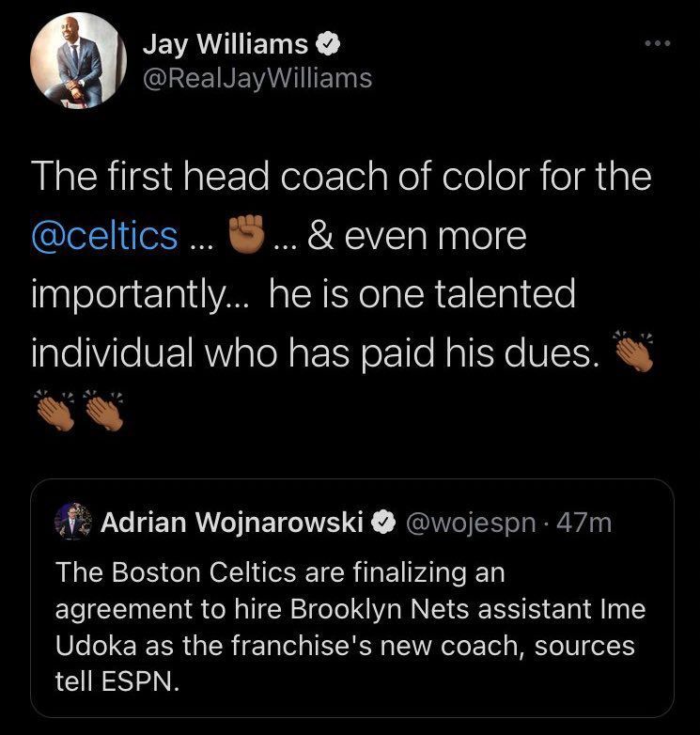Click the Adrian Wojnarowski name in the quote
This screenshot has height=735, width=700.
[232, 522]
